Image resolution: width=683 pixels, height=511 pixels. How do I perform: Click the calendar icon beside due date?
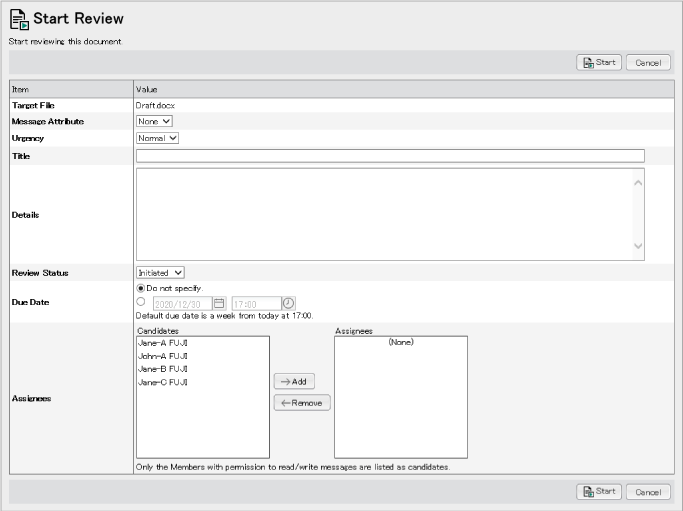[219, 303]
